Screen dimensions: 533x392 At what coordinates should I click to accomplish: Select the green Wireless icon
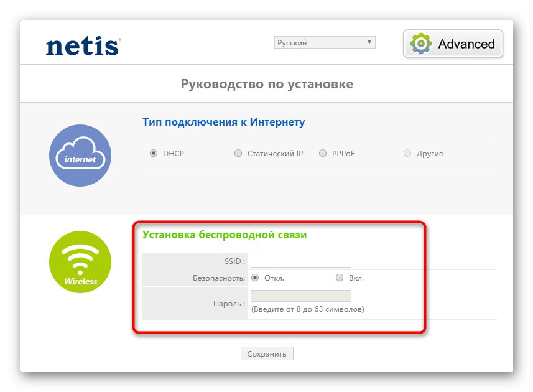[x=80, y=261]
